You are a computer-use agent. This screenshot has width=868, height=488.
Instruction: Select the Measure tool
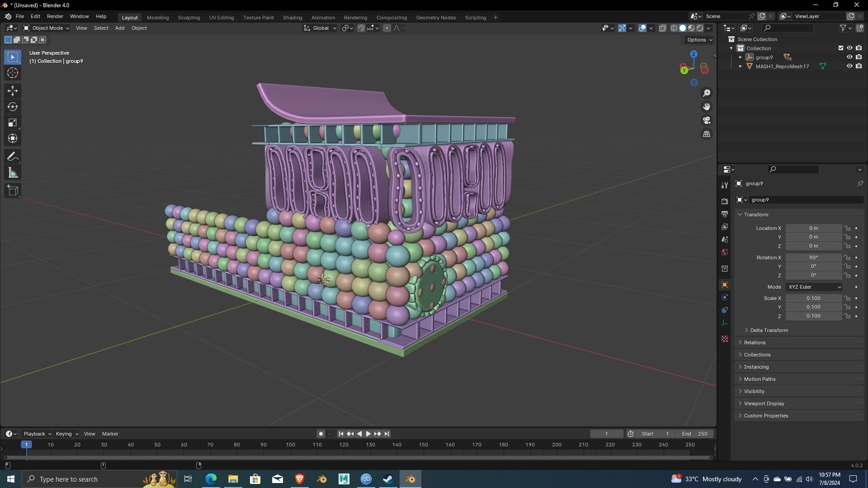[13, 173]
